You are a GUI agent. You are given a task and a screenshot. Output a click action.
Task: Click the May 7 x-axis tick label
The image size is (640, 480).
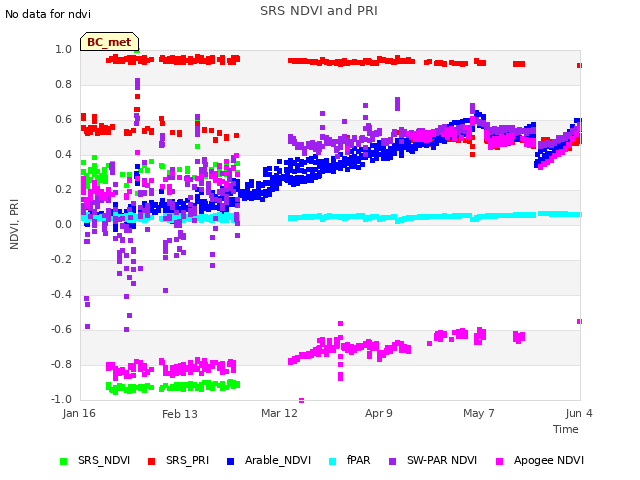point(479,413)
